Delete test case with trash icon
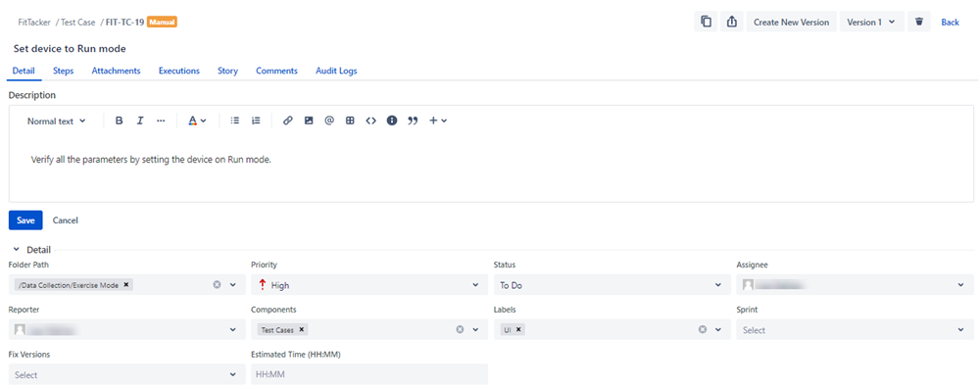 point(919,22)
